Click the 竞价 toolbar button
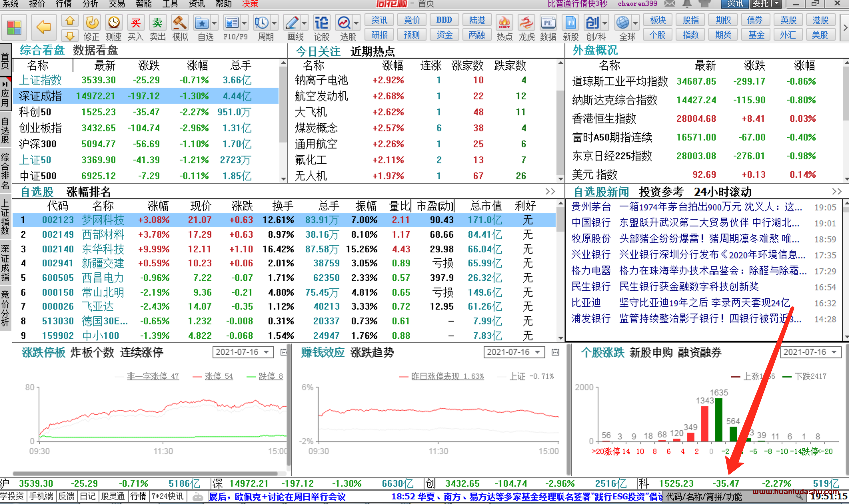This screenshot has height=504, width=849. click(x=412, y=20)
